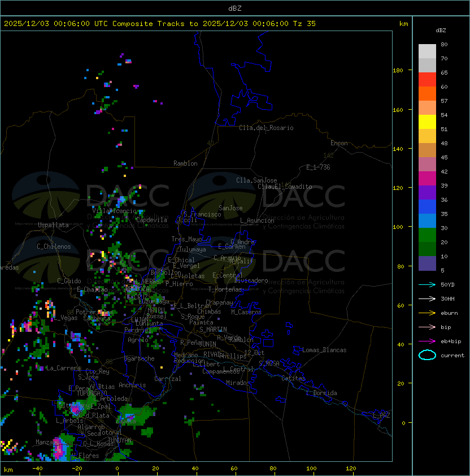Click the L_PAZ place label
Viewport: 470px width, 476px height.
[381, 416]
